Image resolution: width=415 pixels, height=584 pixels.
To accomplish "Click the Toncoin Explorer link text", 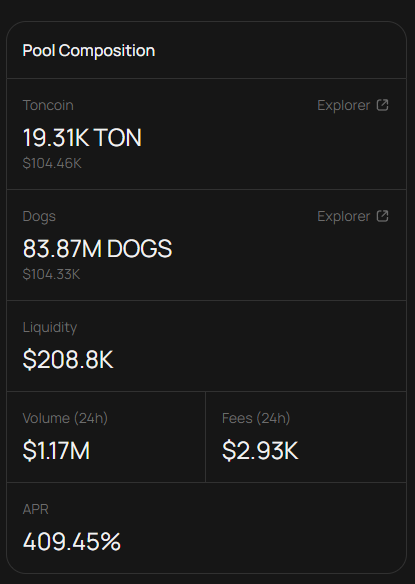I will pyautogui.click(x=343, y=105).
